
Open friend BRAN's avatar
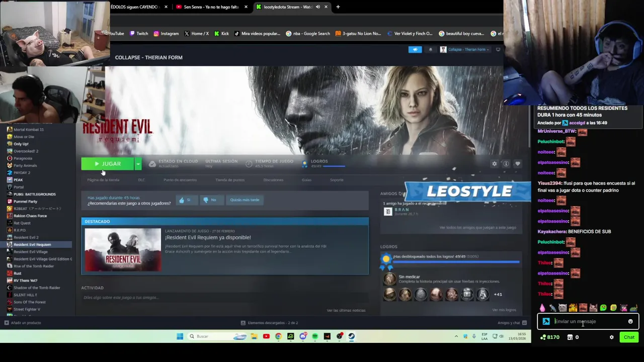pos(387,212)
